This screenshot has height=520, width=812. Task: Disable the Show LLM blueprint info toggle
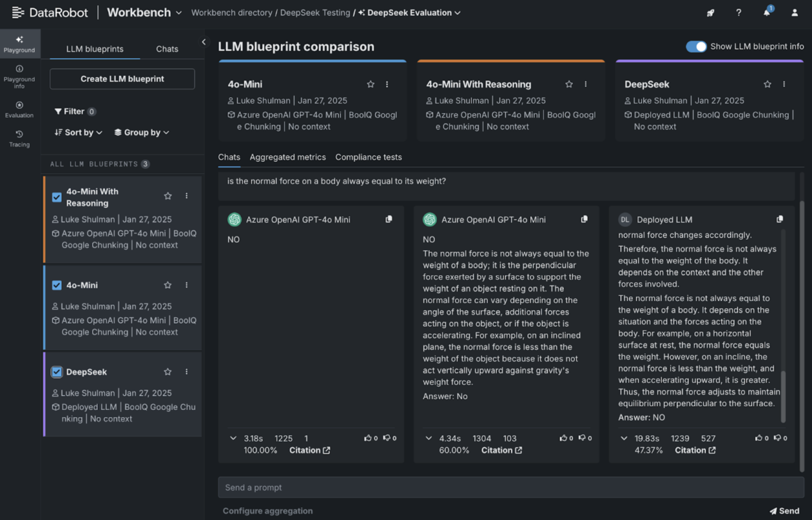(696, 47)
